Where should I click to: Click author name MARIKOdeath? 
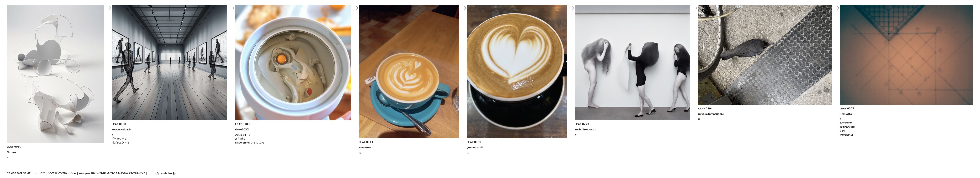(121, 130)
